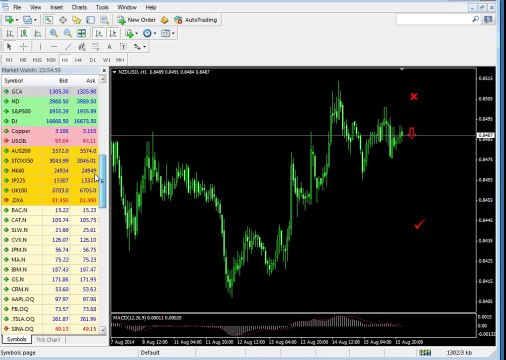Switch the chart to line chart

point(37,33)
